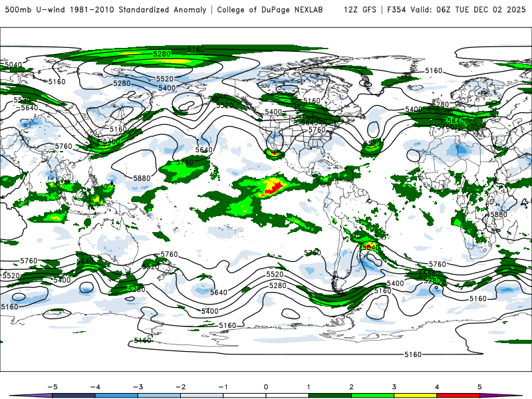The image size is (532, 399).
Task: Click the "College of DuPage NEXLAB" text
Action: (x=270, y=10)
